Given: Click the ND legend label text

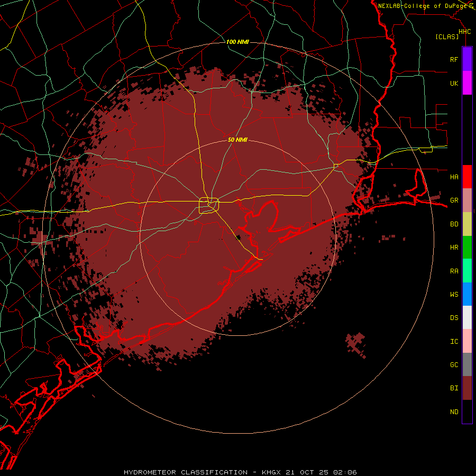Looking at the screenshot, I should tap(454, 411).
